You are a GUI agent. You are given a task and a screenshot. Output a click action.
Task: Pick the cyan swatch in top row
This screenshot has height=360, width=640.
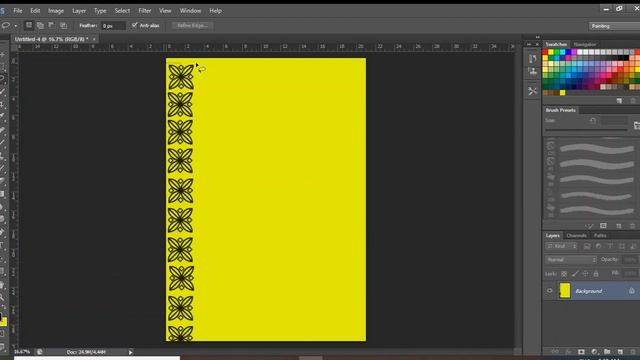(x=562, y=52)
